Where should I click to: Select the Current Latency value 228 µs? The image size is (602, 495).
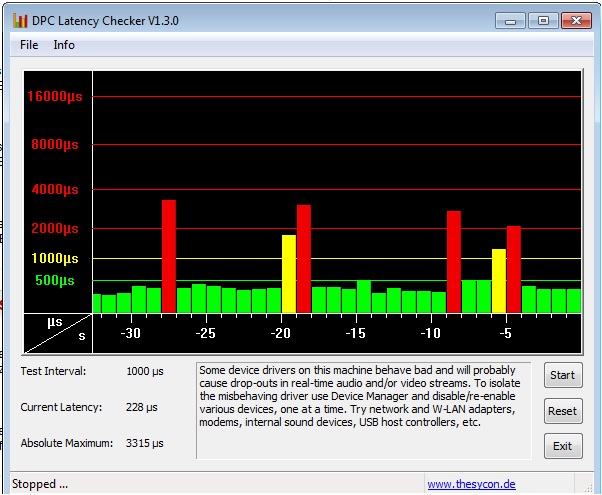pyautogui.click(x=142, y=407)
